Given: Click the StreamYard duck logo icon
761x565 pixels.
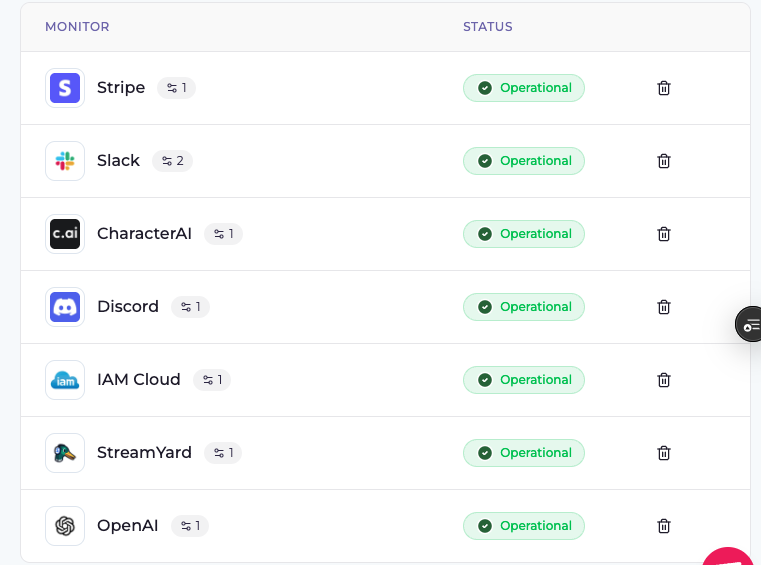Looking at the screenshot, I should click(65, 453).
